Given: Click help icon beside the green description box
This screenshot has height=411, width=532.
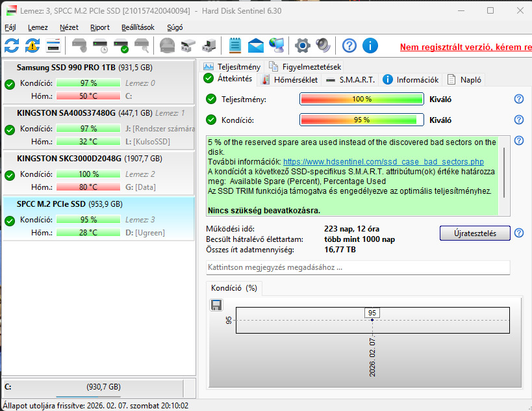Looking at the screenshot, I should 519,140.
